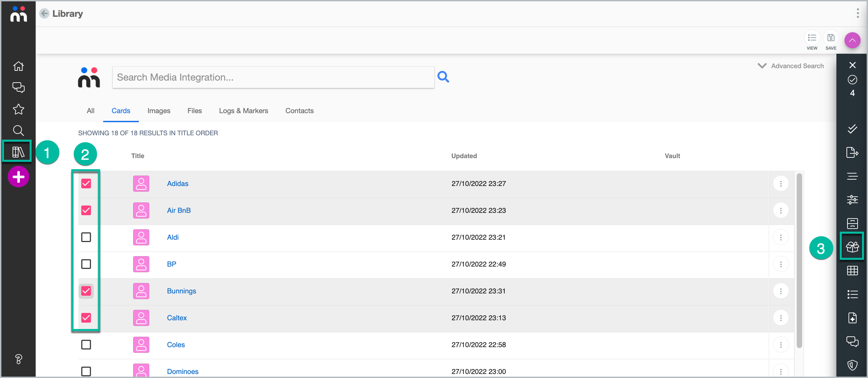The width and height of the screenshot is (868, 378).
Task: Click the shield icon in right panel
Action: [x=852, y=365]
